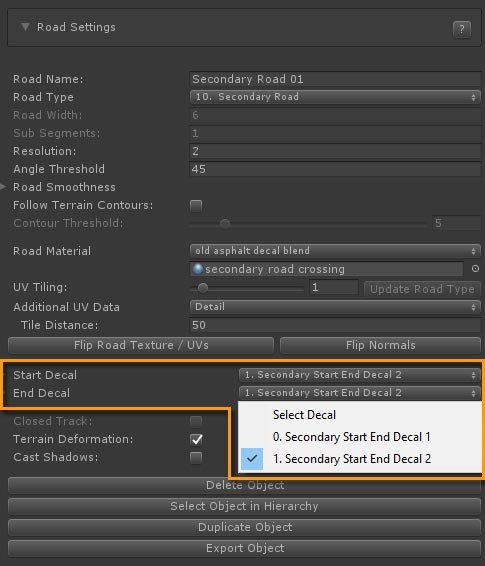Click the secondary road crossing material sphere icon

(198, 269)
